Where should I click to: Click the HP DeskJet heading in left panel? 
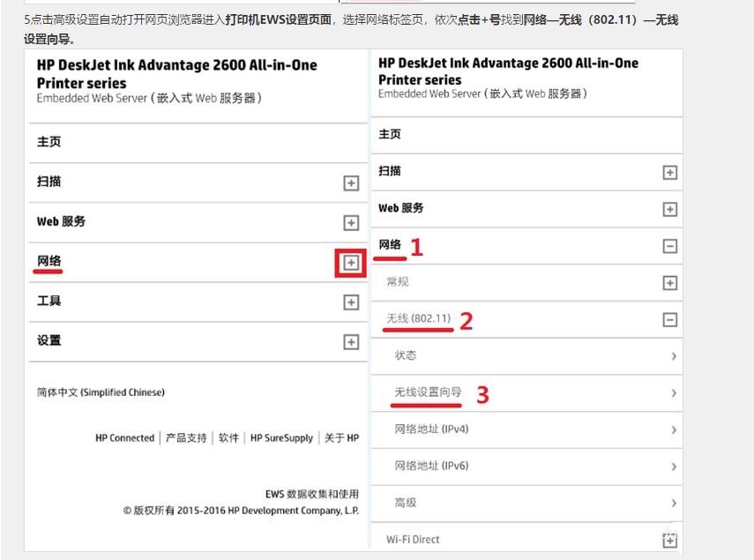pos(177,74)
